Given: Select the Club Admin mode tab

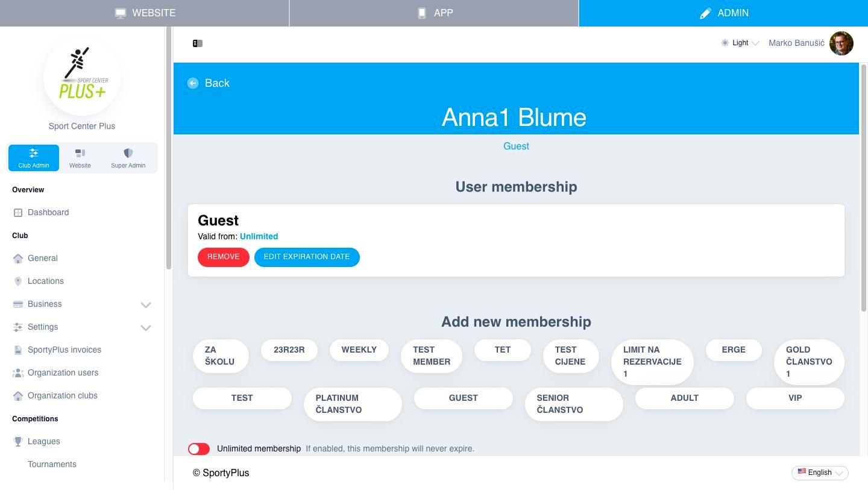Looking at the screenshot, I should pyautogui.click(x=34, y=158).
